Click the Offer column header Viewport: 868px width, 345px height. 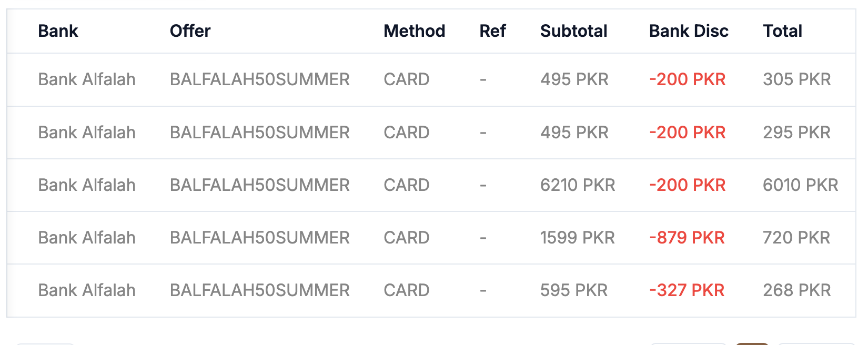pyautogui.click(x=190, y=31)
